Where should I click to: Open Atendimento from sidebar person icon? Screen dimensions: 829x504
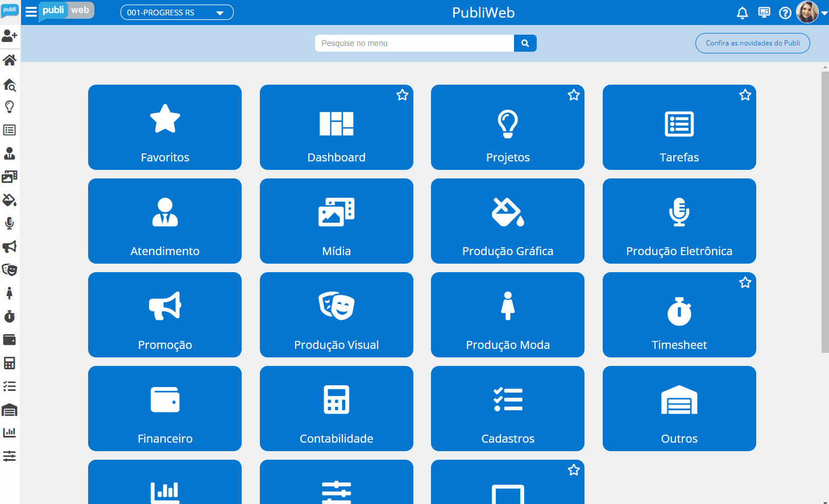[x=10, y=153]
